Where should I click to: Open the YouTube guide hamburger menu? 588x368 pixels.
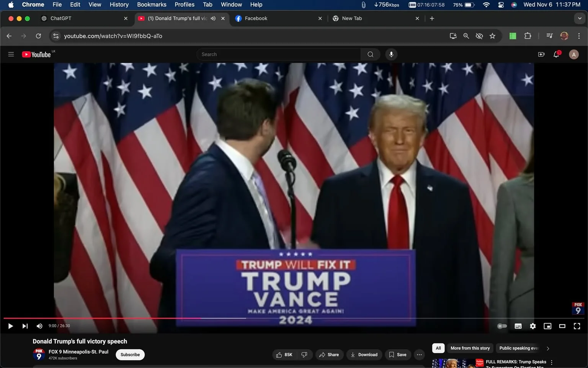point(11,54)
